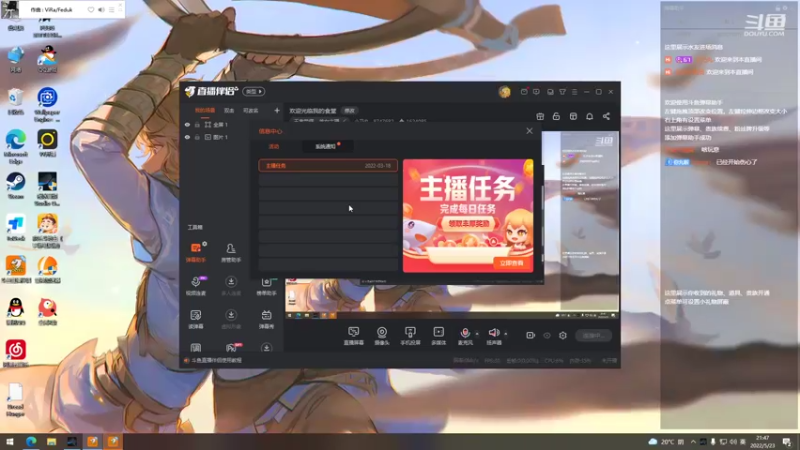Switch to the 我的场景 scene tab
The image size is (800, 450).
pyautogui.click(x=205, y=110)
